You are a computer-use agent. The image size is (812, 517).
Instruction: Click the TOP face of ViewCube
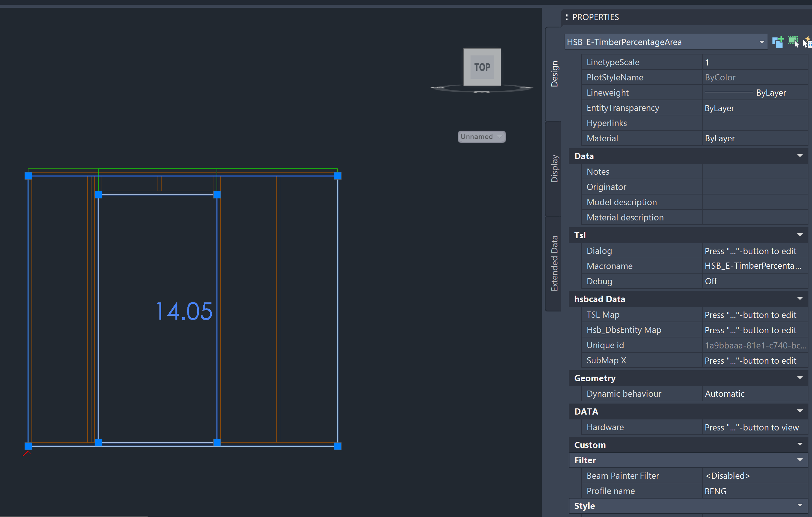tap(482, 67)
